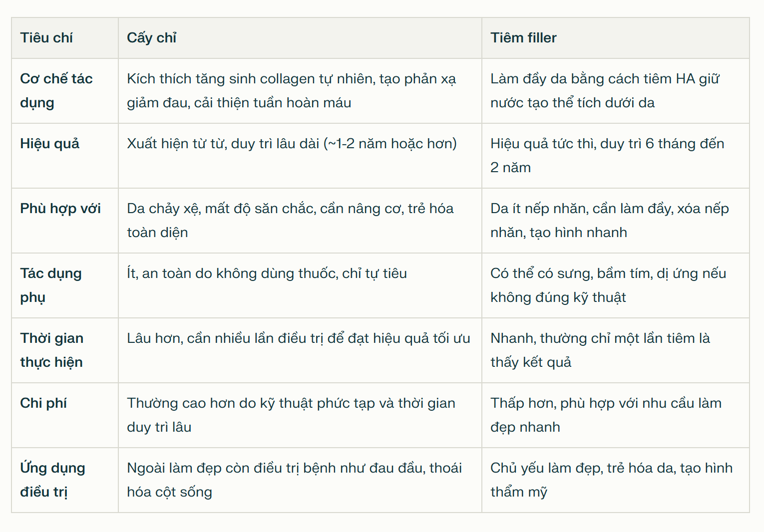Image resolution: width=764 pixels, height=532 pixels.
Task: Select the 'Thời gian thực hiện' row label
Action: click(51, 350)
